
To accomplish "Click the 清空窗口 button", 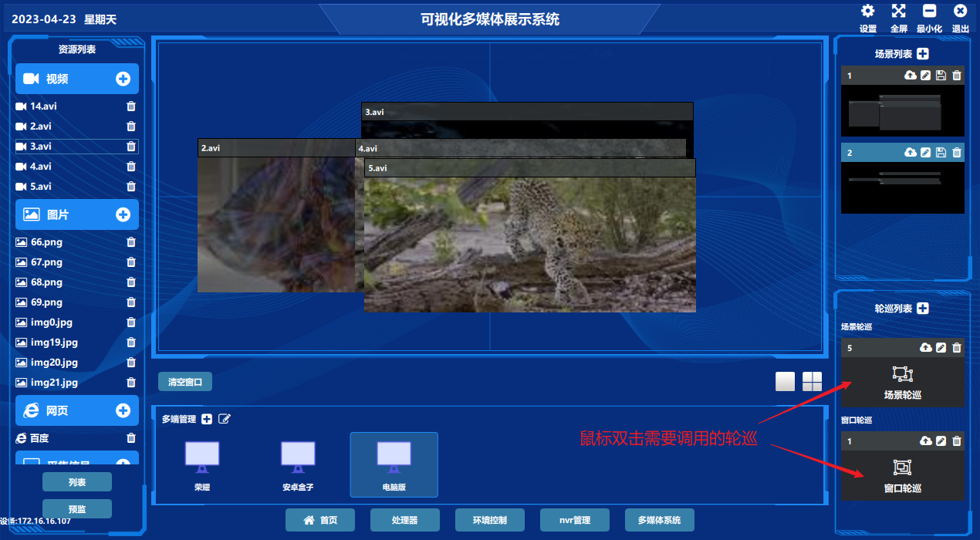I will 185,382.
